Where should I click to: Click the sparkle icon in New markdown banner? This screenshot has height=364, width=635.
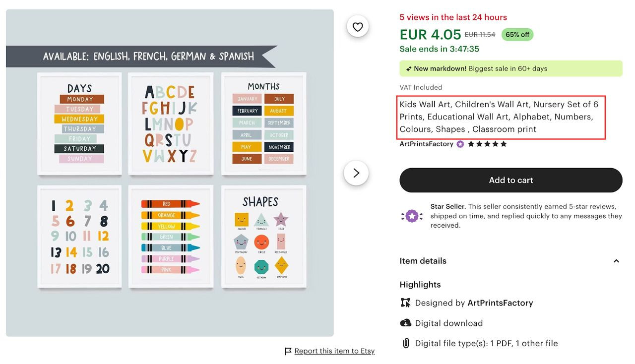[x=409, y=69]
